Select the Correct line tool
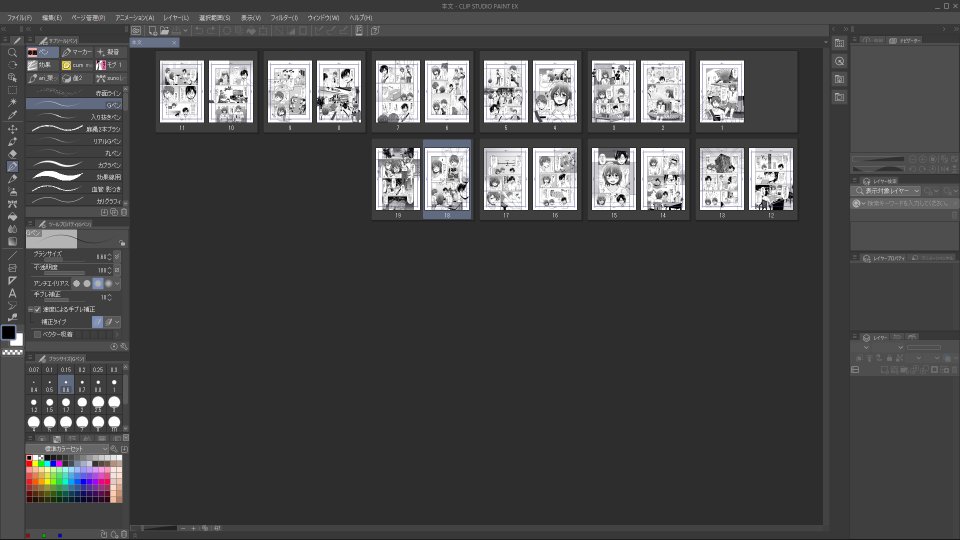Screen dimensions: 960x540 tap(12, 317)
